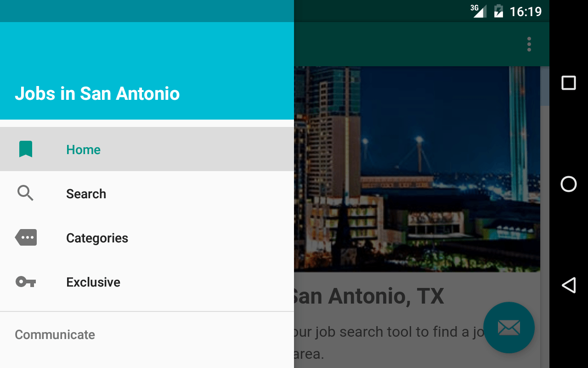588x368 pixels.
Task: Tap the Android back triangle button
Action: pyautogui.click(x=569, y=285)
